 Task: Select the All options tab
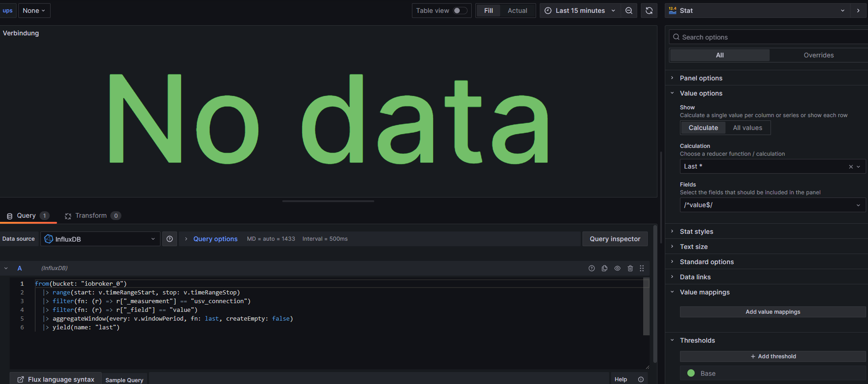[720, 55]
